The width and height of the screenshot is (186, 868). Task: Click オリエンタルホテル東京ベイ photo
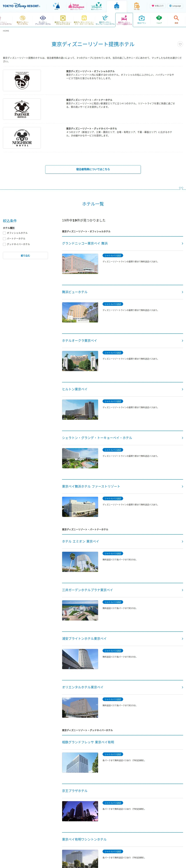pyautogui.click(x=80, y=707)
